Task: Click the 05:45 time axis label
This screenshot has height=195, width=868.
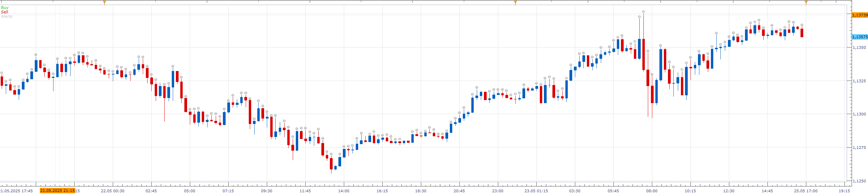Action: (x=613, y=191)
